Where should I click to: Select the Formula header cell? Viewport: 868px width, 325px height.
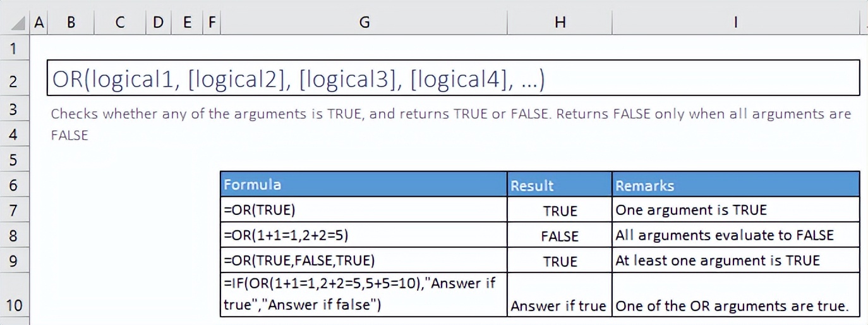pyautogui.click(x=363, y=185)
